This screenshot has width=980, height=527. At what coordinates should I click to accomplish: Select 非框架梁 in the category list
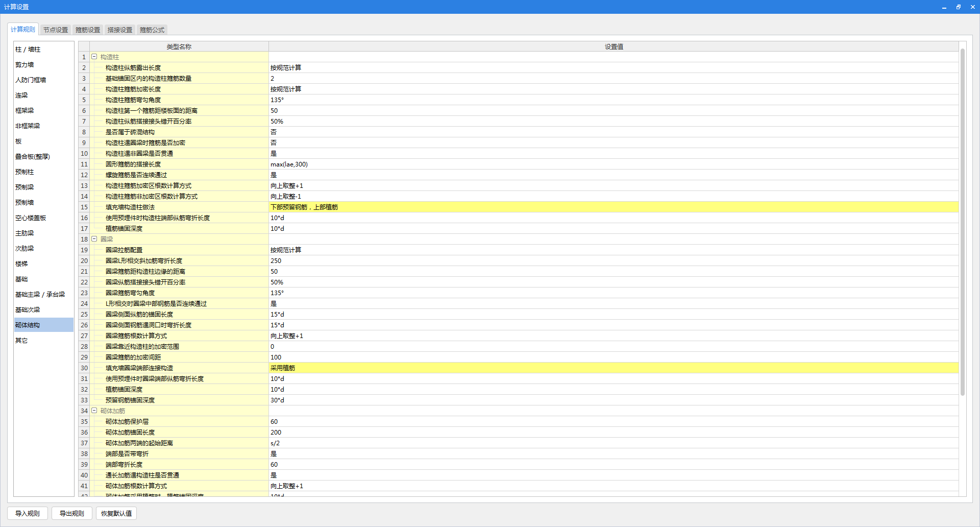[44, 126]
